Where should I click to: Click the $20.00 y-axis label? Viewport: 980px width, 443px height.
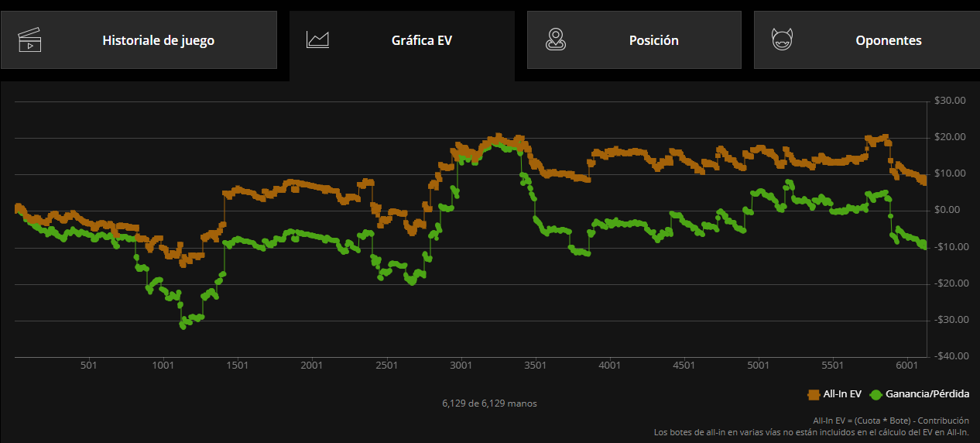[x=951, y=137]
